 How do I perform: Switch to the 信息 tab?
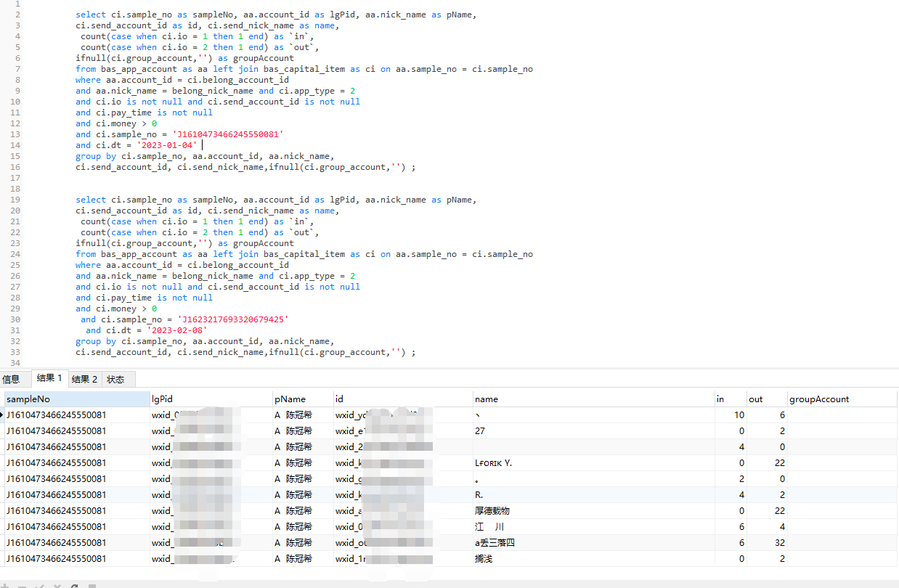pyautogui.click(x=12, y=379)
